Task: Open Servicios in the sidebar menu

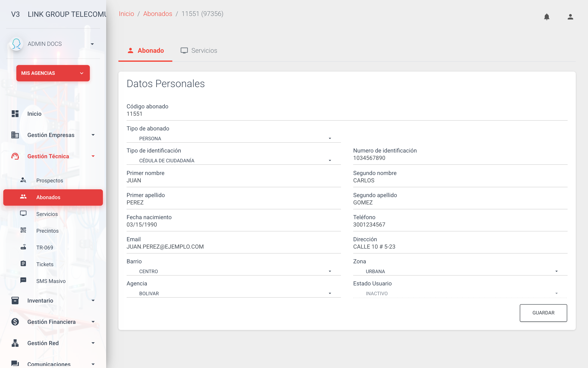Action: pyautogui.click(x=53, y=214)
